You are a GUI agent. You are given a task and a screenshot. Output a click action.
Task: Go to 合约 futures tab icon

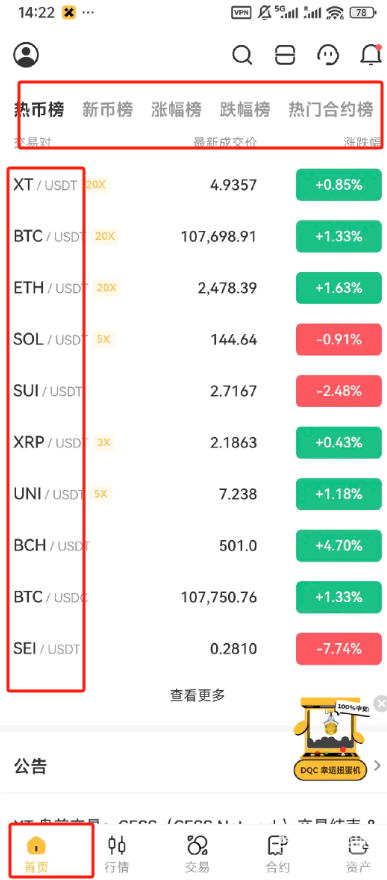278,845
